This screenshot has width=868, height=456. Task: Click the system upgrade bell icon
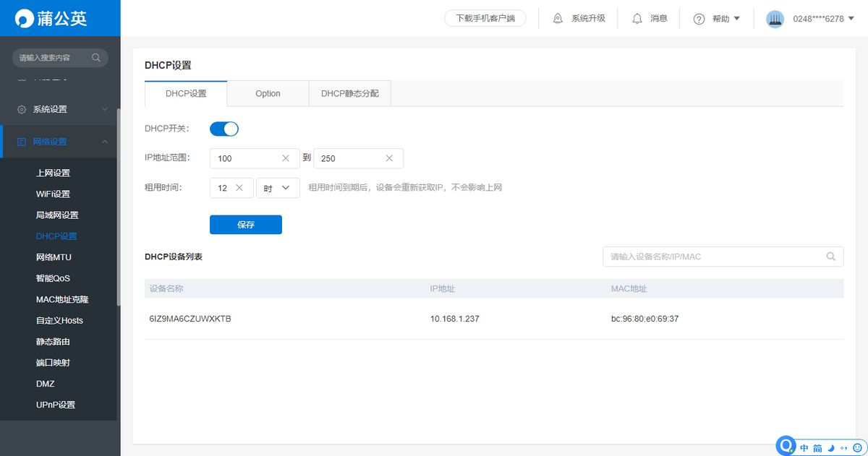[x=558, y=19]
